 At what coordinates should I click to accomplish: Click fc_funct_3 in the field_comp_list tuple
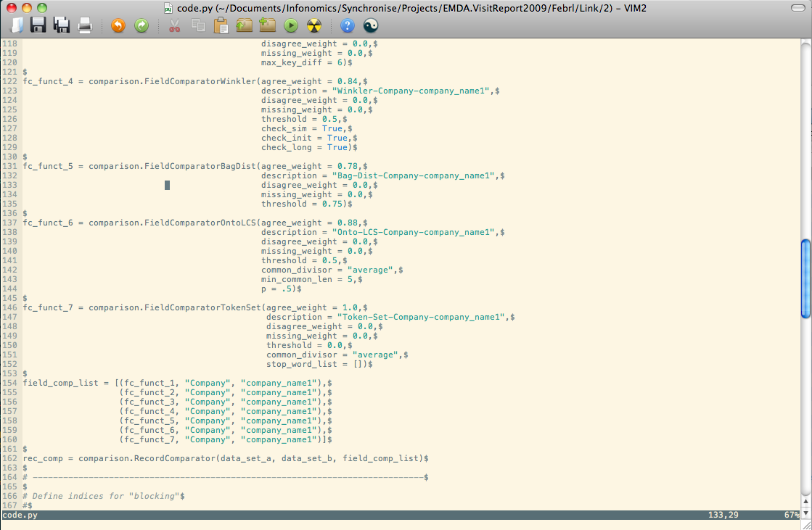click(x=149, y=402)
